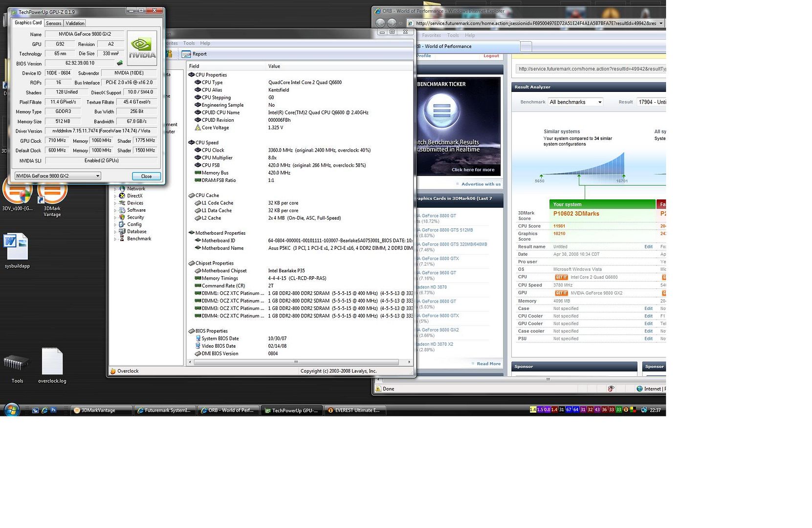Expand the Benchmark tree node
Image resolution: width=812 pixels, height=528 pixels.
(x=115, y=239)
